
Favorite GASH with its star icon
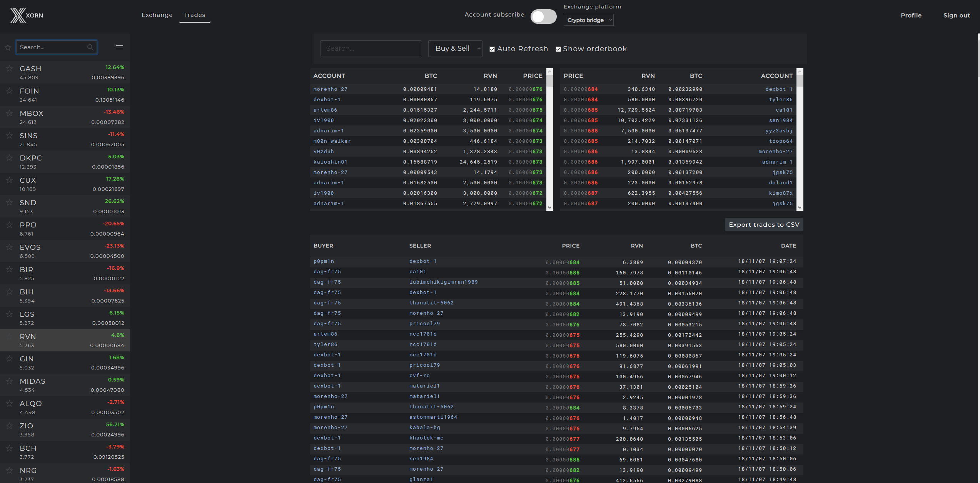10,69
